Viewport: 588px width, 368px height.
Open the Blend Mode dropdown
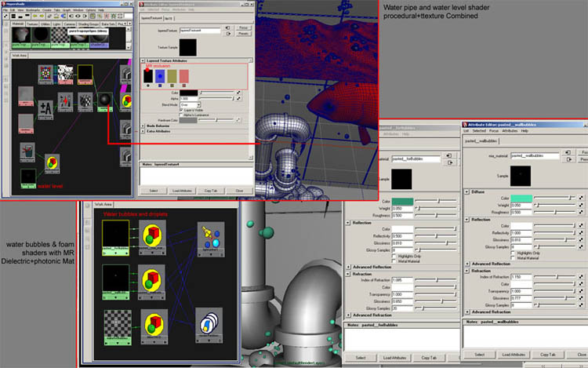191,104
